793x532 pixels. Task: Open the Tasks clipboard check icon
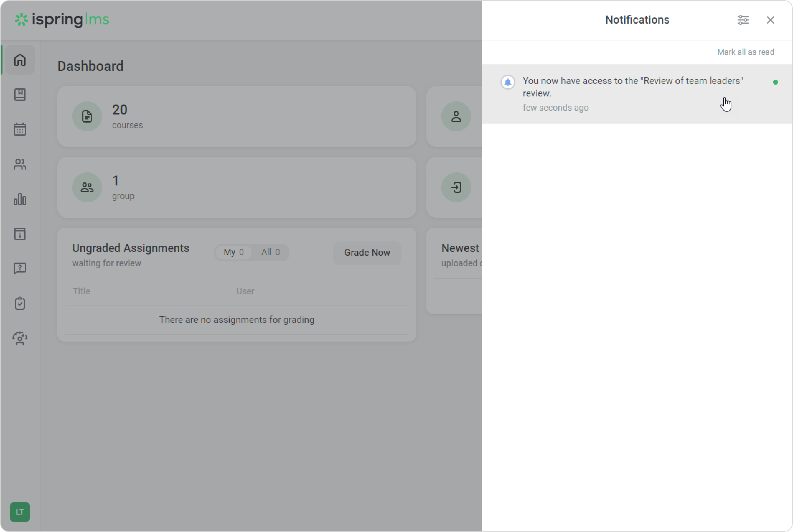pyautogui.click(x=20, y=303)
